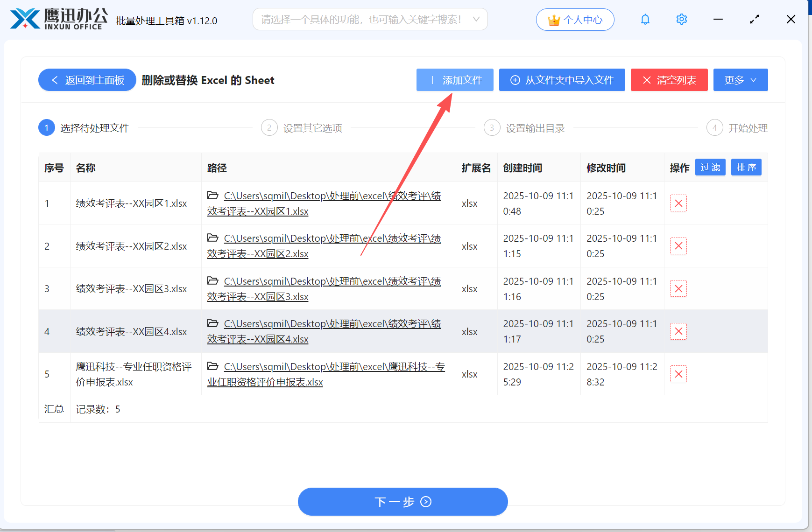The image size is (812, 532).
Task: Remove 鹰迅科技--专业任职资格评价申报表.xlsx from the list
Action: (x=678, y=374)
